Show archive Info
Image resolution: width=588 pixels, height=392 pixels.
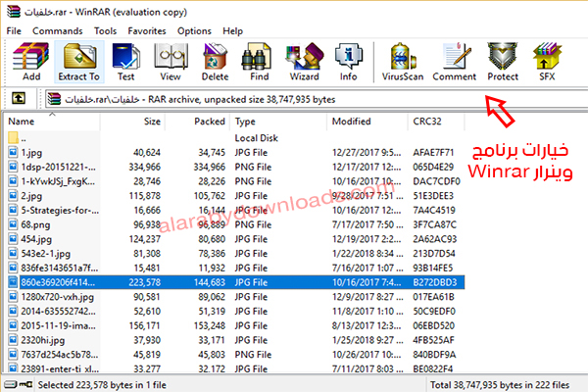click(348, 62)
